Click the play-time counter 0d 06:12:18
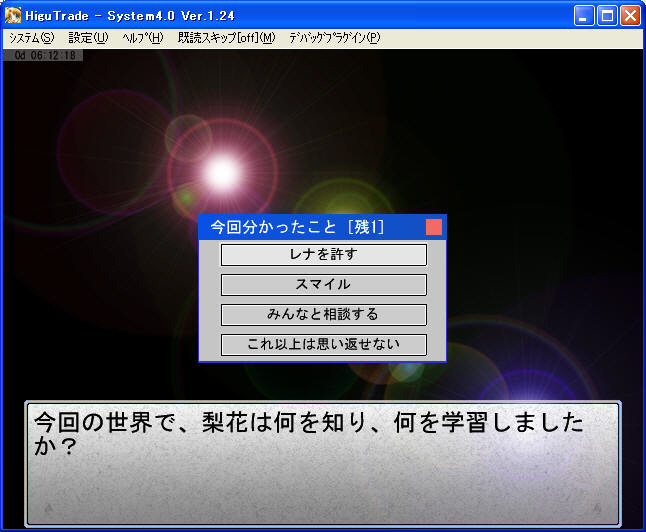The height and width of the screenshot is (532, 646). pyautogui.click(x=43, y=55)
